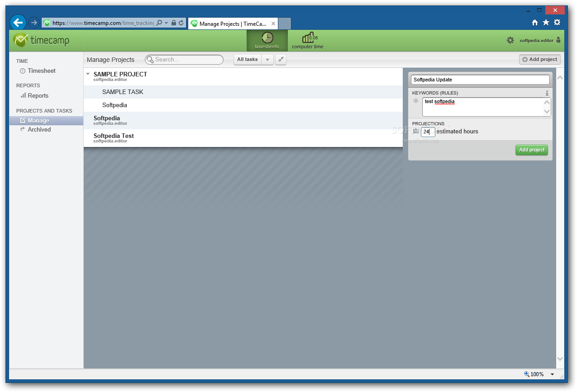Maximize the browser window

[x=539, y=10]
